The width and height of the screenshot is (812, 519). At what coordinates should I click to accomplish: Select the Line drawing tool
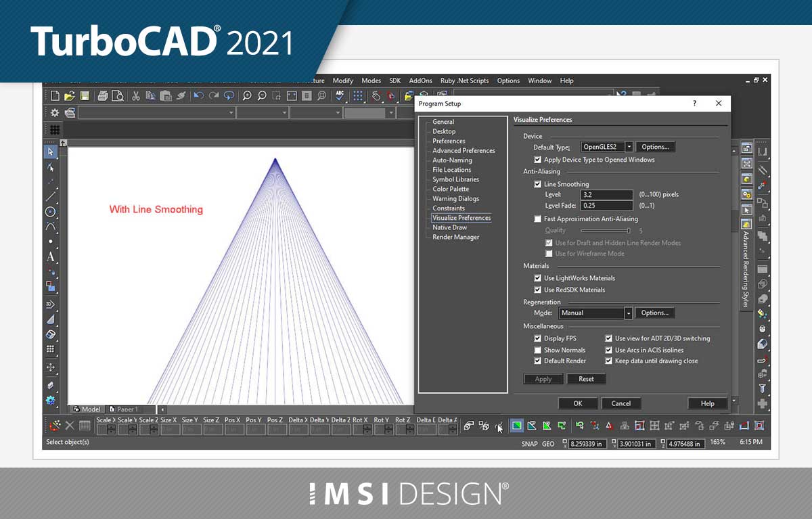51,196
